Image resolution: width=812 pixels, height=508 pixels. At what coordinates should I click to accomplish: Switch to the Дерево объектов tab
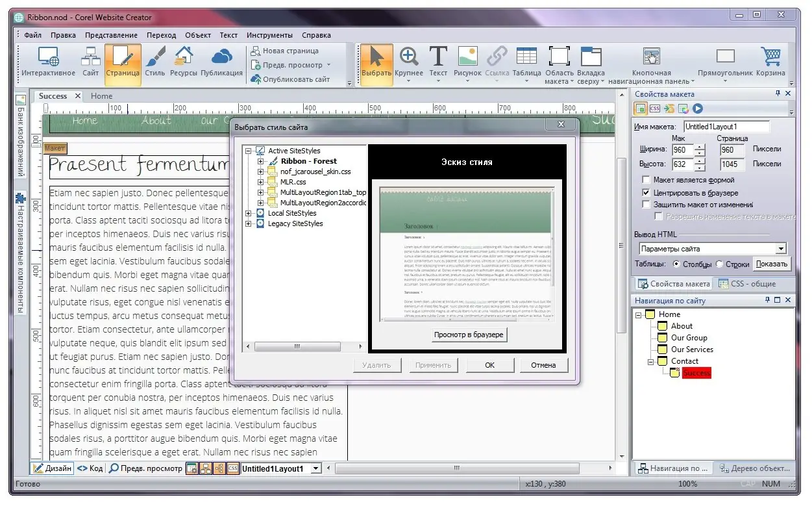pyautogui.click(x=755, y=468)
